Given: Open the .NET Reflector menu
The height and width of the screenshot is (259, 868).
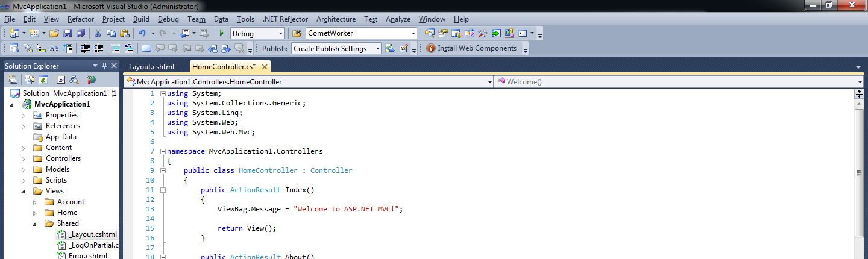Looking at the screenshot, I should tap(286, 19).
